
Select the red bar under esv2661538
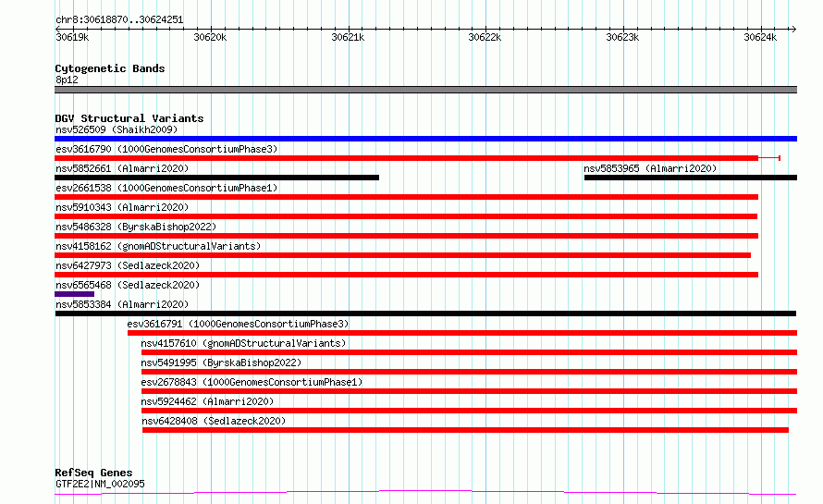point(406,197)
